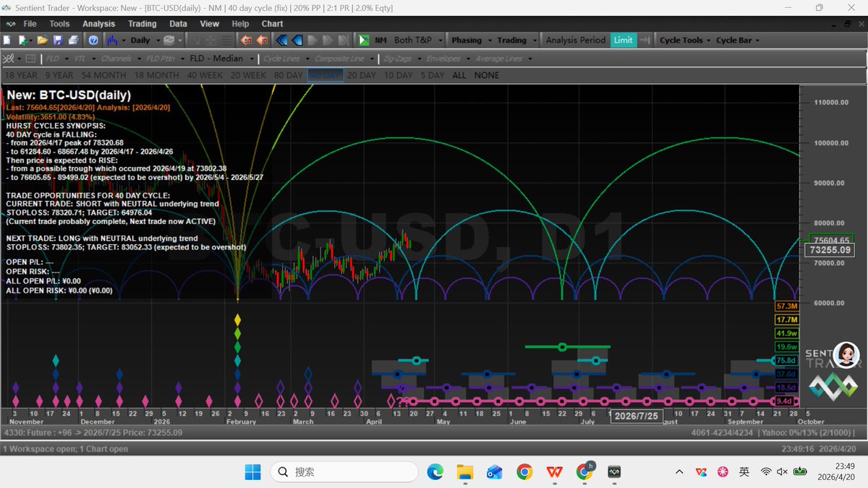The image size is (868, 488).
Task: Open the View menu
Action: tap(210, 24)
